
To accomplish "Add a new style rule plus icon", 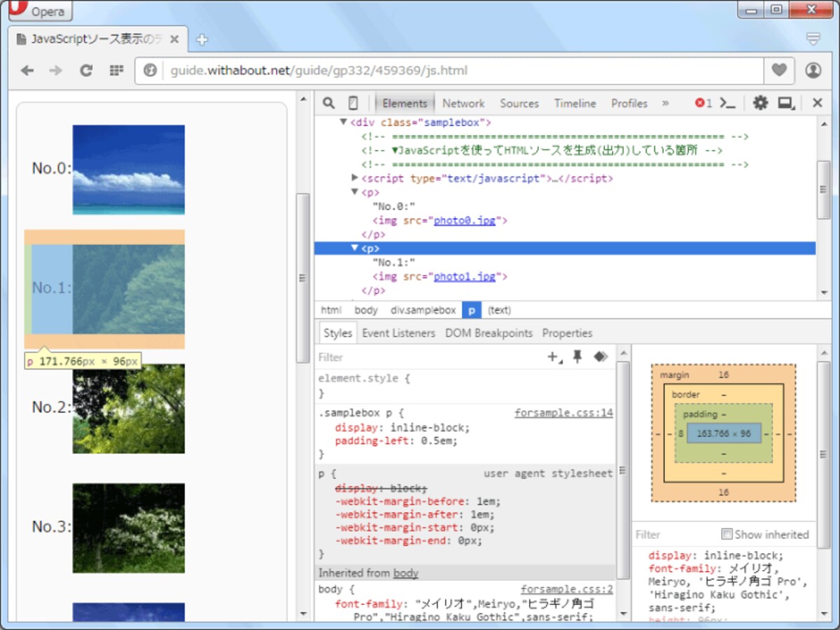I will (x=554, y=357).
